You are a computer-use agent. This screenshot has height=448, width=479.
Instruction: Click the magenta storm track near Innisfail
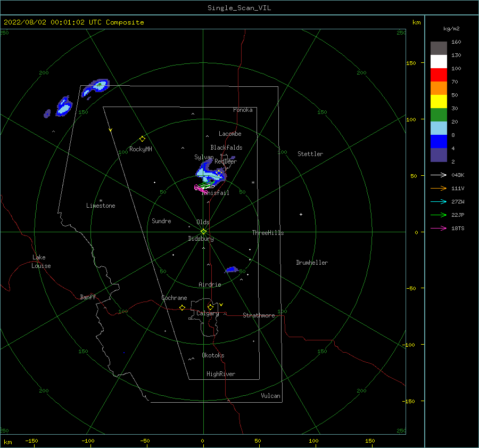200,189
